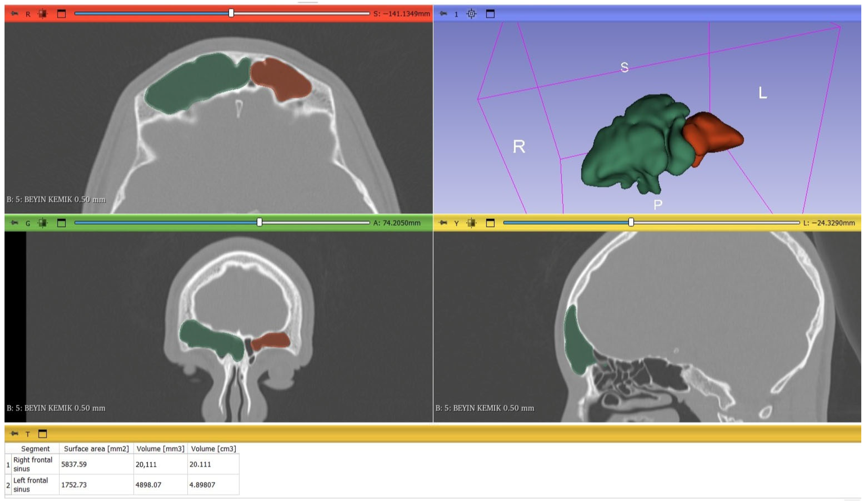
Task: Maximize the Green coronal slice view
Action: point(61,223)
